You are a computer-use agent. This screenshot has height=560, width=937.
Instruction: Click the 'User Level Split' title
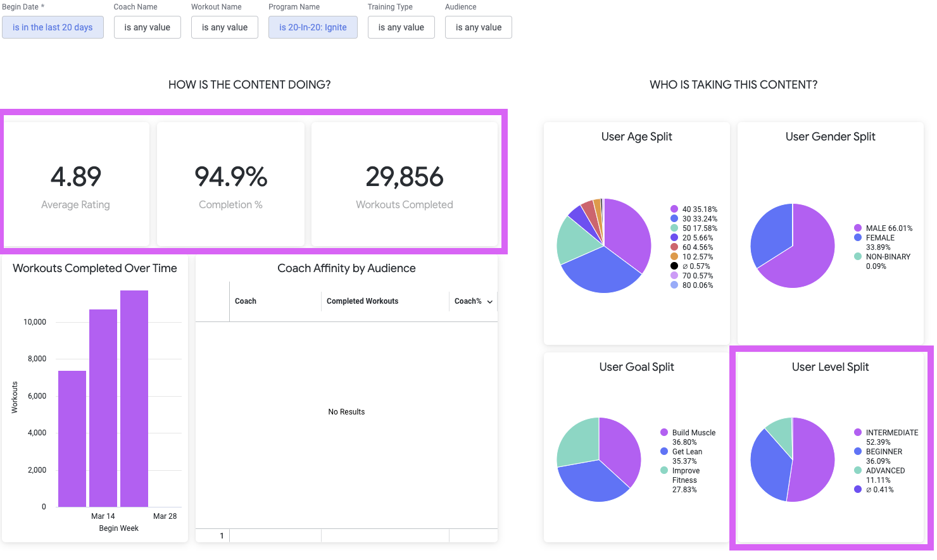pyautogui.click(x=831, y=367)
